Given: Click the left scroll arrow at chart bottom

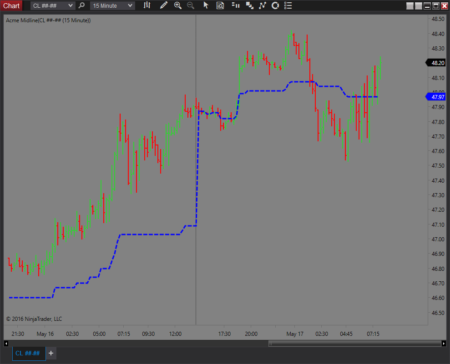Looking at the screenshot, I should (x=6, y=343).
